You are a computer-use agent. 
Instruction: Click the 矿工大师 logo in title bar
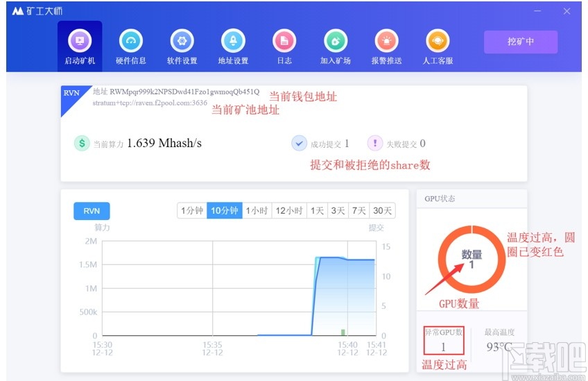coord(37,11)
